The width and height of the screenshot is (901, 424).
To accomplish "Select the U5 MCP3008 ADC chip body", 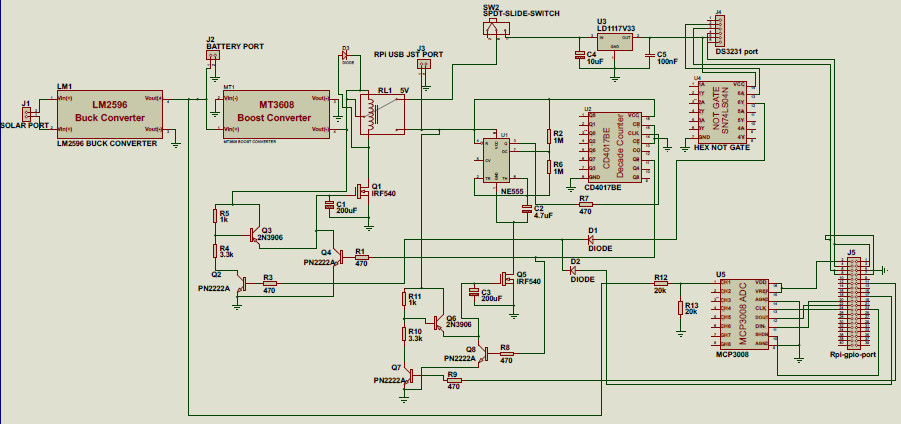I will [x=744, y=314].
